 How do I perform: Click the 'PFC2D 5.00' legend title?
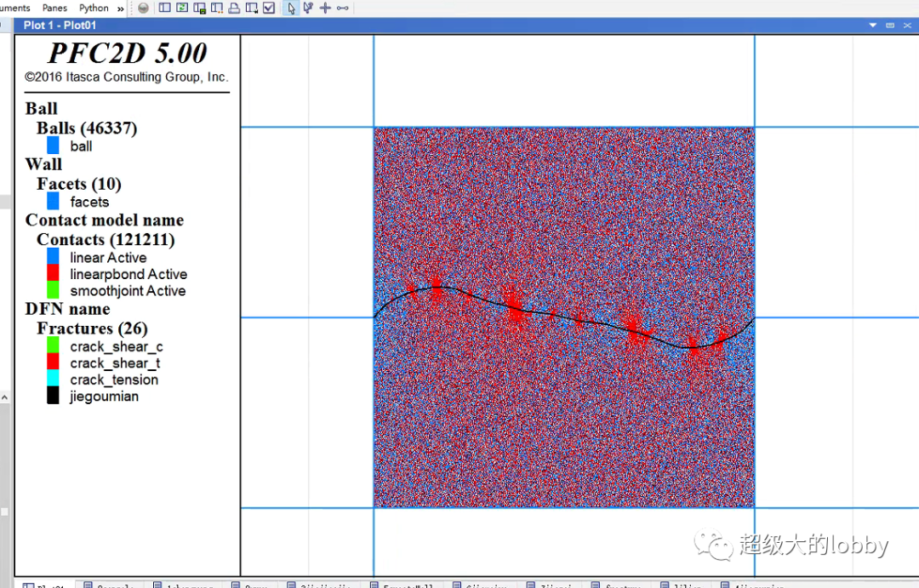pyautogui.click(x=127, y=54)
